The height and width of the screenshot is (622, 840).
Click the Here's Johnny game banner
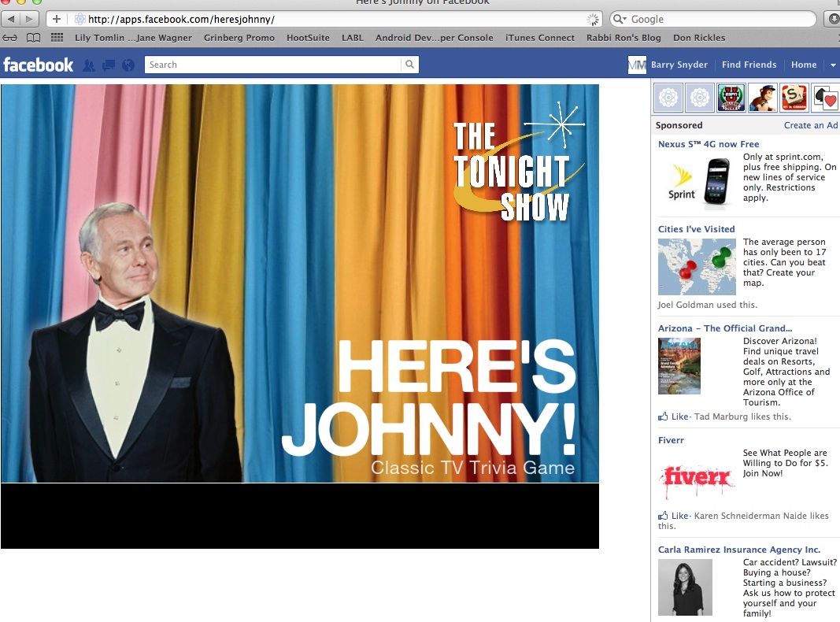pos(300,283)
